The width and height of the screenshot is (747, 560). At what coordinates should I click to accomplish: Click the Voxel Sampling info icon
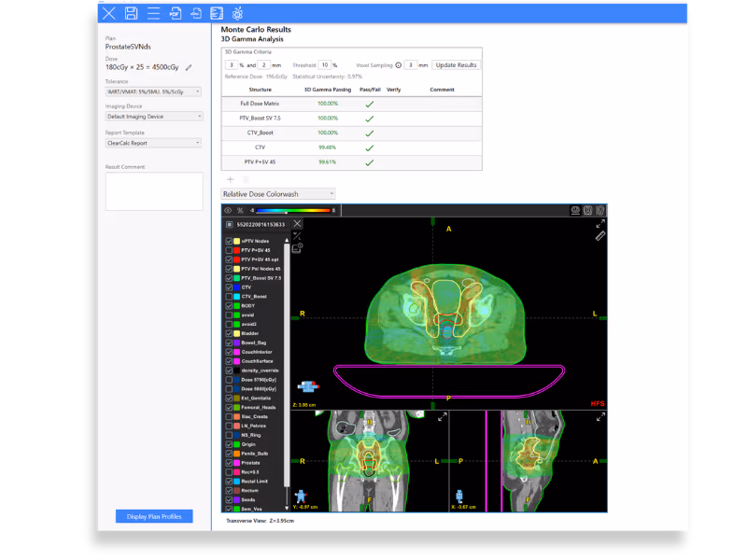[x=399, y=65]
